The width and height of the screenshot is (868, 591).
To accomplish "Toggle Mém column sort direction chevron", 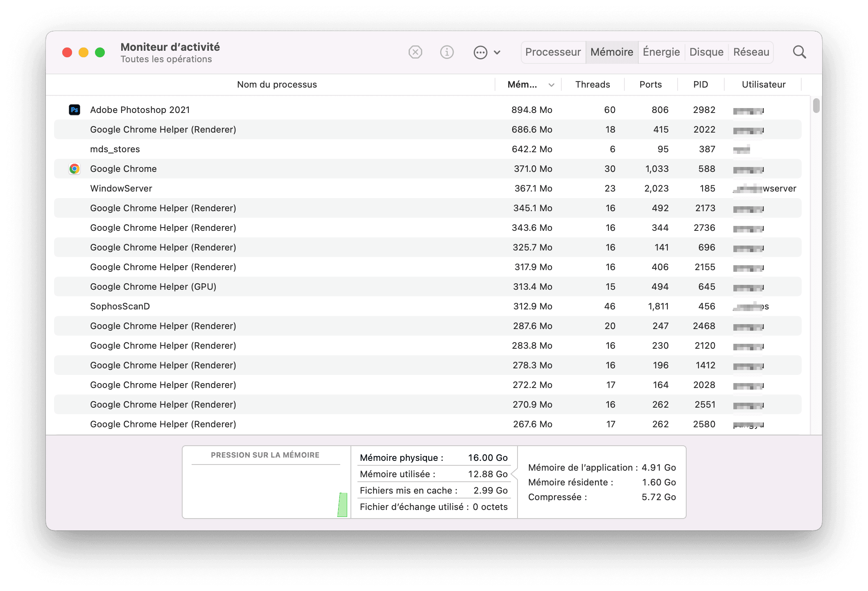I will pyautogui.click(x=551, y=84).
